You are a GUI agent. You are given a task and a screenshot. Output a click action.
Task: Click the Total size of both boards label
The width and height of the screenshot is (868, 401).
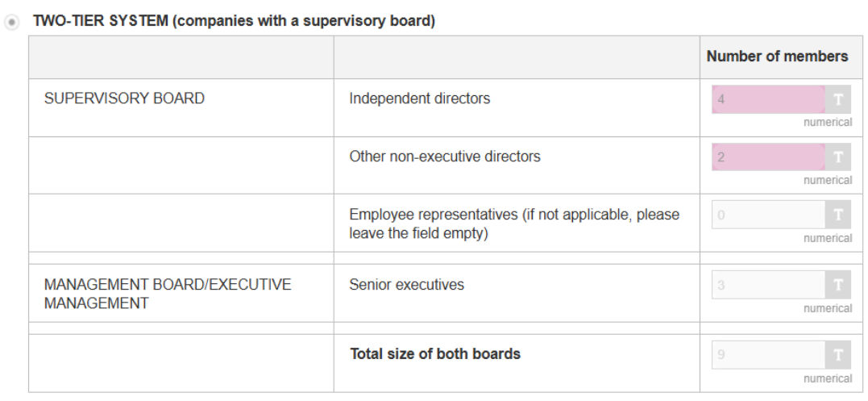tap(434, 353)
